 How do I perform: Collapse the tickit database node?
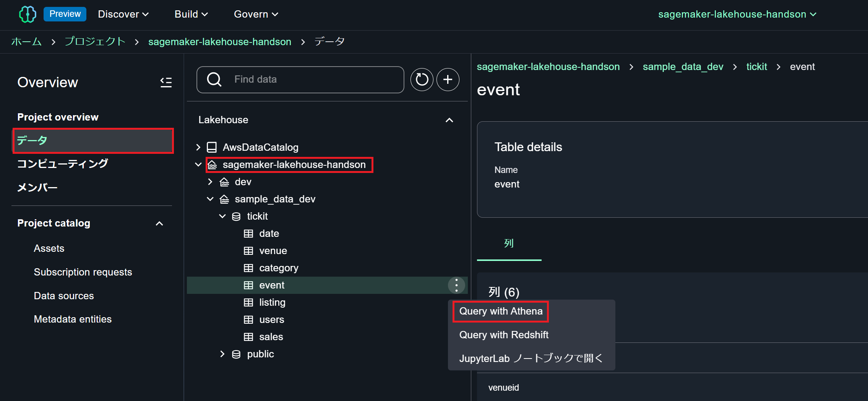coord(222,216)
